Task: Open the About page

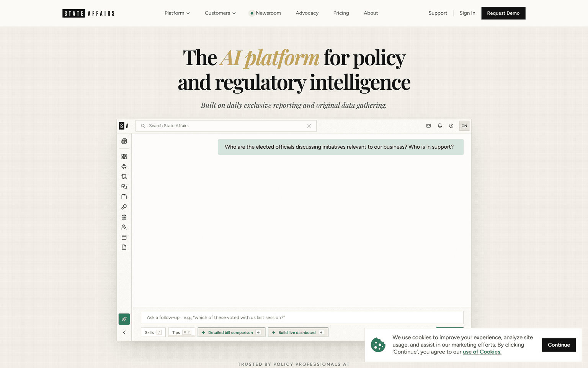Action: coord(371,13)
